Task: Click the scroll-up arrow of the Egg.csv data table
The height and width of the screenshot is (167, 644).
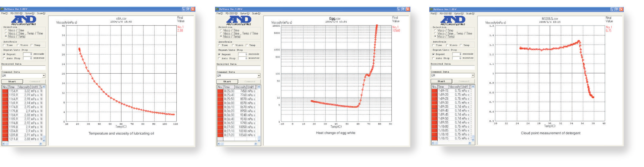Action: click(259, 87)
